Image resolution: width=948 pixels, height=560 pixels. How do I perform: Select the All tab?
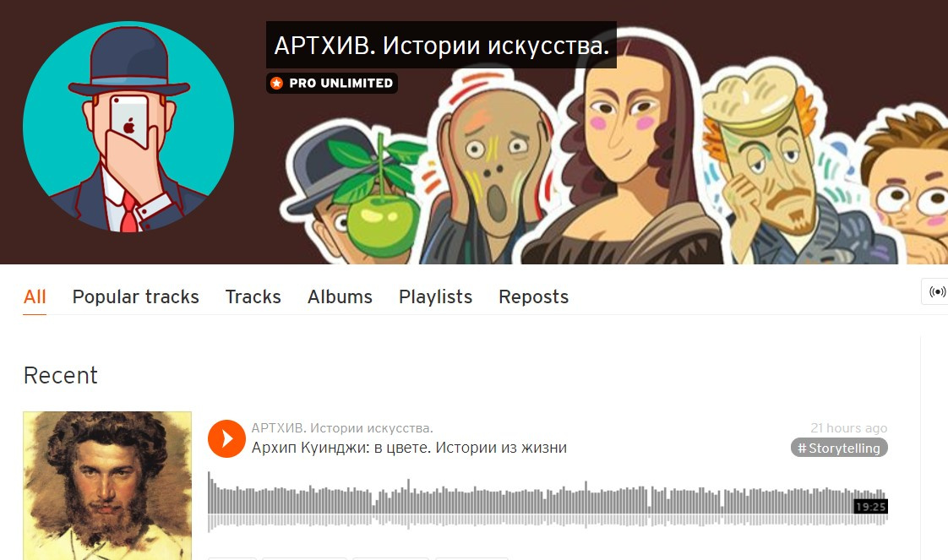(35, 296)
